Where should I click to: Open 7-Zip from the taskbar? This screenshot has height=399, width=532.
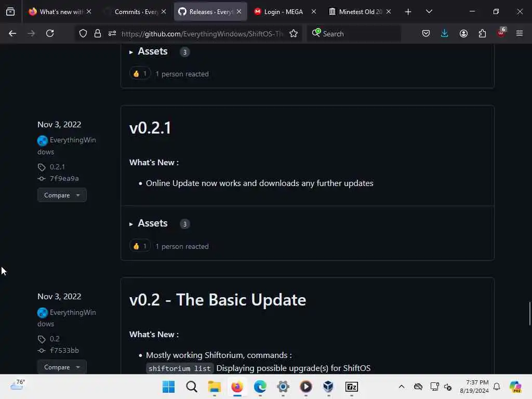click(352, 387)
